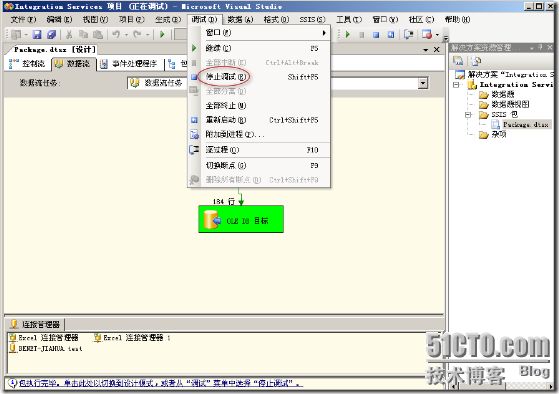
Task: Open the 数据流任务 combo box dropdown arrow
Action: coord(423,83)
